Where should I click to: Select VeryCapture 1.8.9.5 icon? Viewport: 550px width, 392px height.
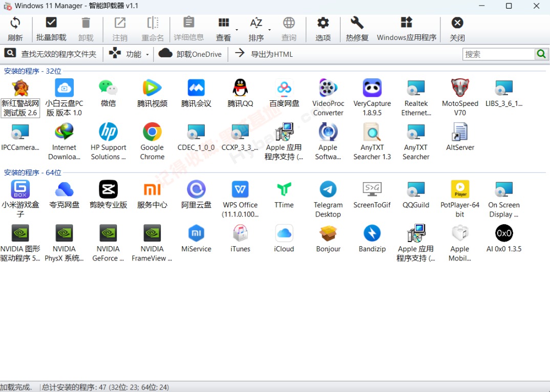tap(372, 88)
